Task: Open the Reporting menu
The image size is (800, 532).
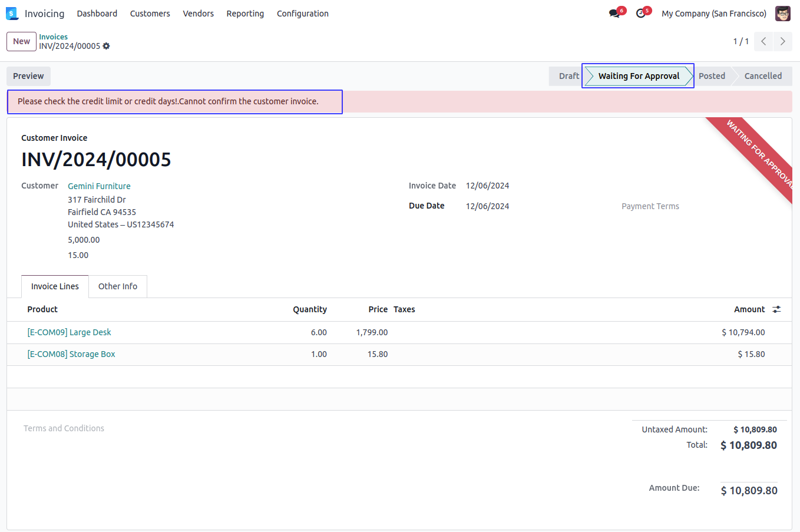Action: click(x=245, y=14)
